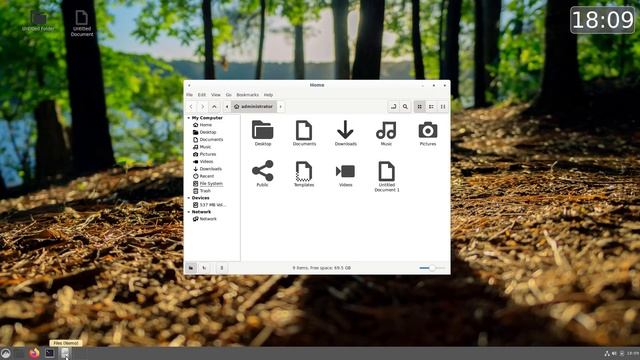The height and width of the screenshot is (360, 640).
Task: Collapse the My Computer sidebar section
Action: coord(189,118)
